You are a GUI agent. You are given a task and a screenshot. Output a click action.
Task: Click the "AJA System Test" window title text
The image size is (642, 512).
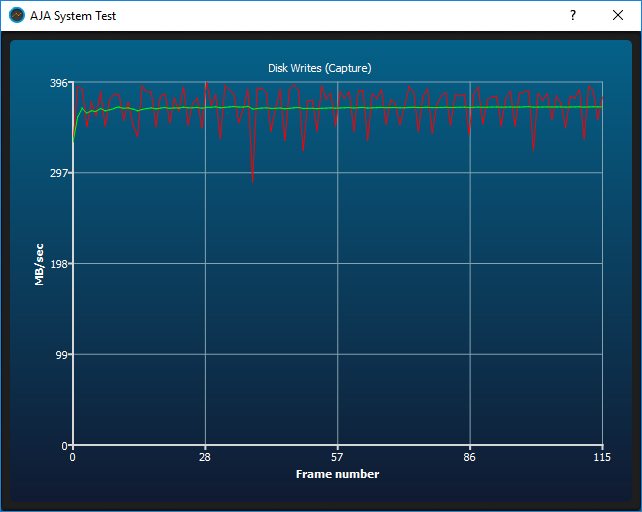coord(73,16)
